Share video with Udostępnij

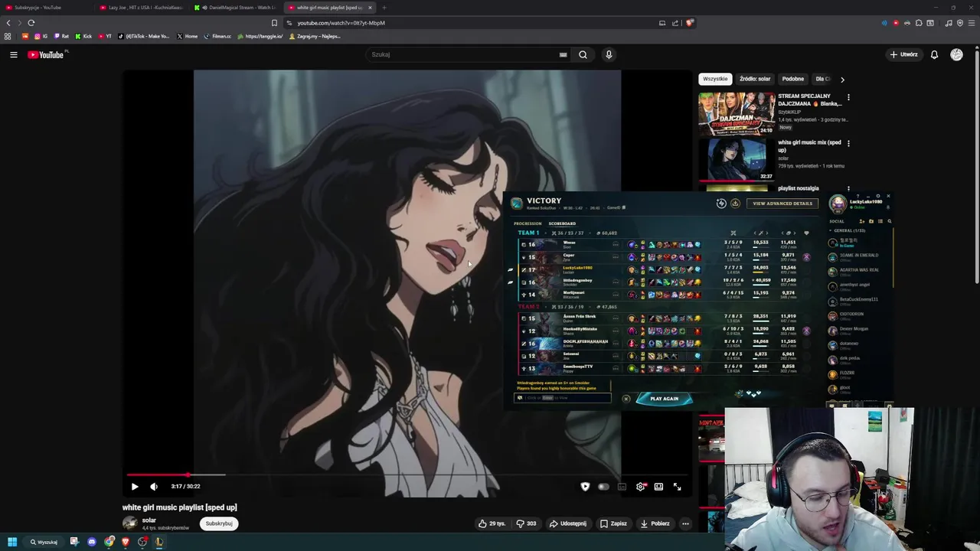(567, 523)
